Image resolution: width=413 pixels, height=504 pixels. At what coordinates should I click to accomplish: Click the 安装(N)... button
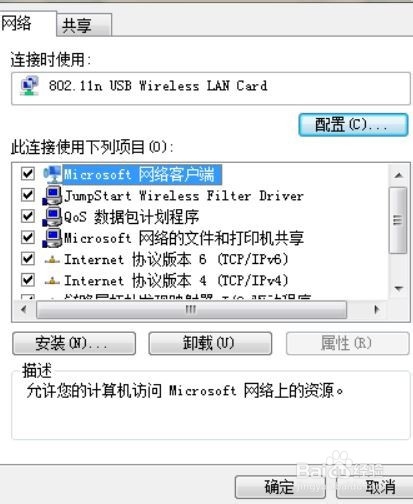click(74, 343)
